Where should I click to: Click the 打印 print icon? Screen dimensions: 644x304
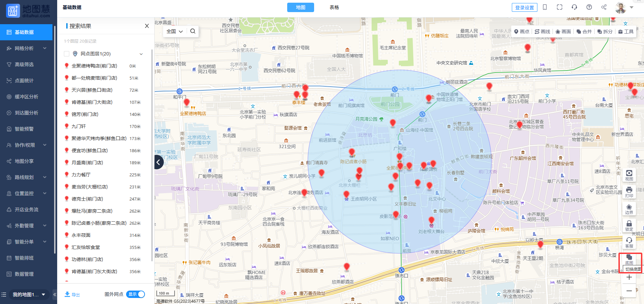629,192
